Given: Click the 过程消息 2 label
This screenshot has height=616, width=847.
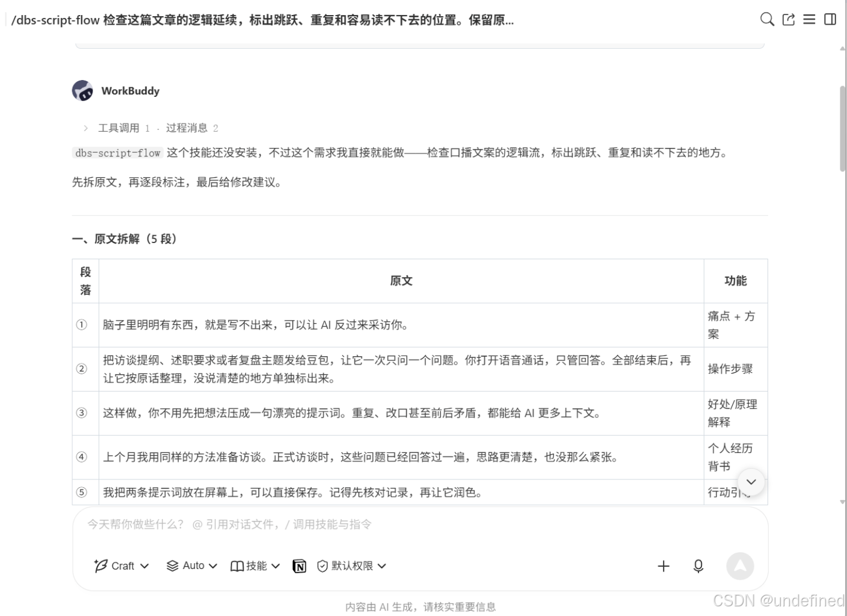Looking at the screenshot, I should click(192, 128).
